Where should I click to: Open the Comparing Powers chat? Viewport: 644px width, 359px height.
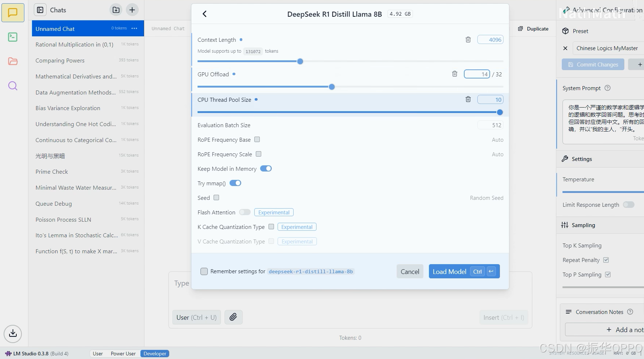pos(88,60)
